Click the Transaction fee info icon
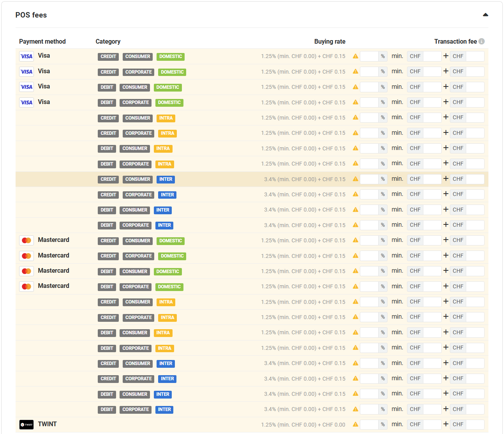The image size is (504, 434). pyautogui.click(x=481, y=41)
